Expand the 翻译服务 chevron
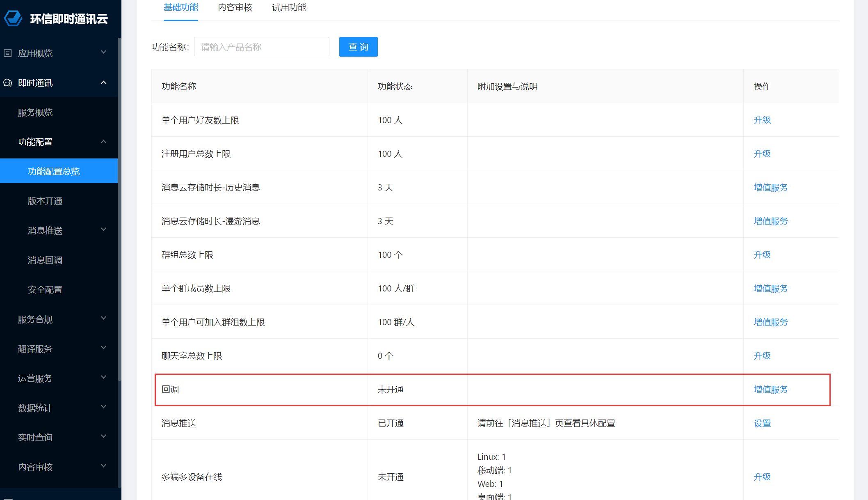This screenshot has height=500, width=868. tap(103, 348)
